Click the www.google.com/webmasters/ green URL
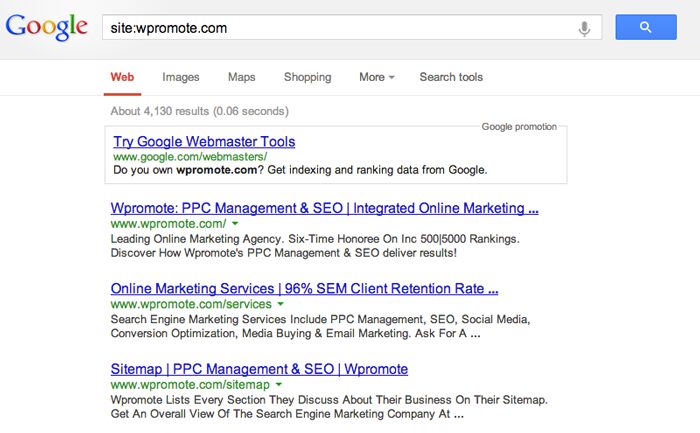Viewport: 700px width, 433px height. coord(190,157)
